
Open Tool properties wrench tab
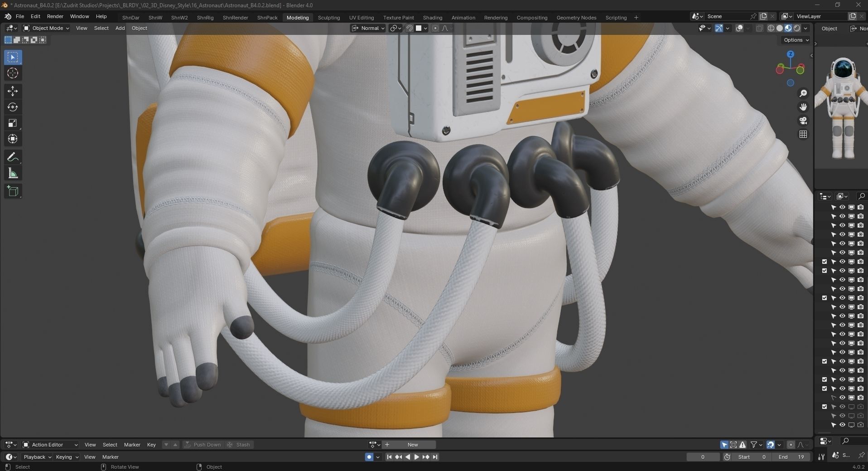coord(821,456)
